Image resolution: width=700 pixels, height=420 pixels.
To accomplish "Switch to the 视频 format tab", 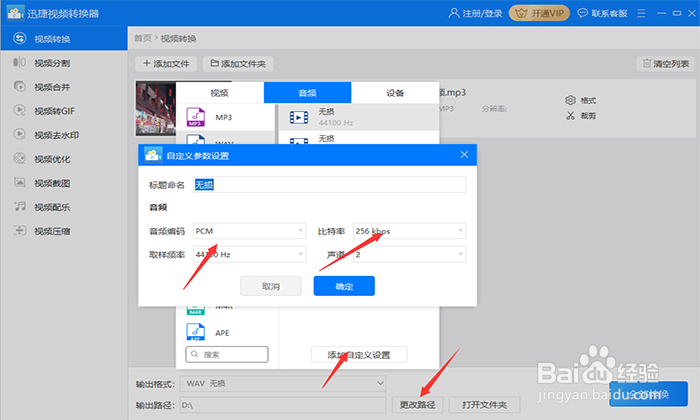I will (220, 93).
